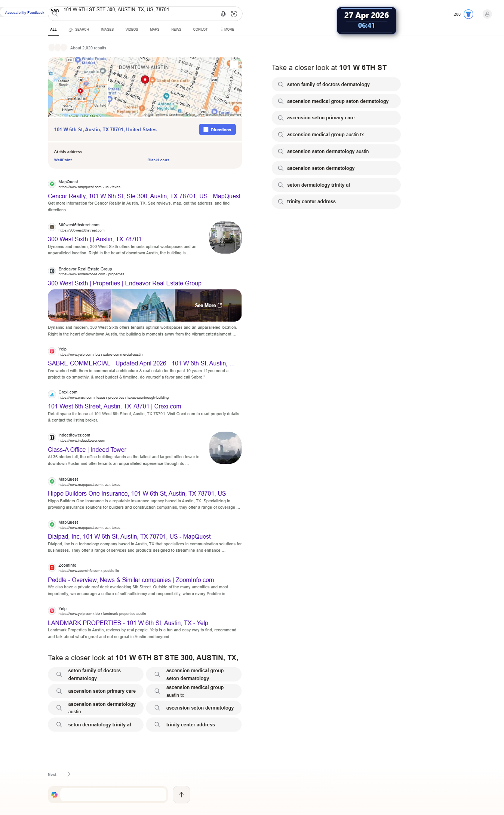Select the ALL results tab
The width and height of the screenshot is (504, 815).
coord(53,29)
